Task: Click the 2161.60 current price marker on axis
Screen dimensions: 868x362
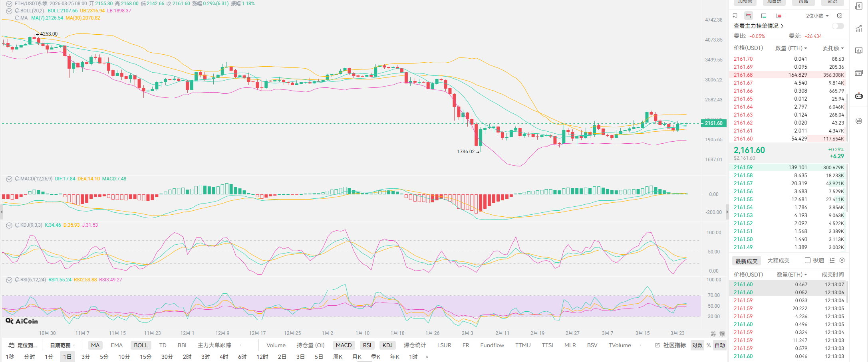Action: click(713, 123)
